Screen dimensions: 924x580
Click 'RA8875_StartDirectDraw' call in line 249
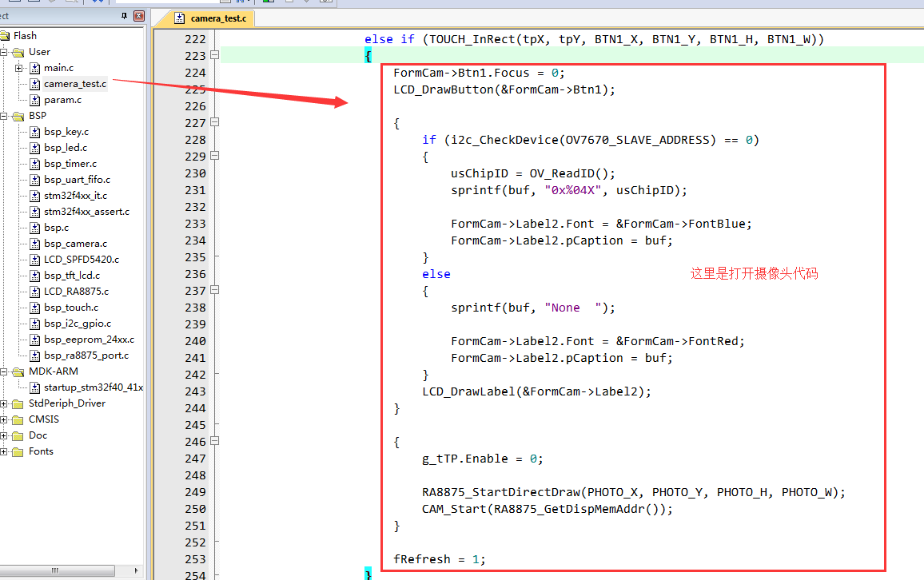point(501,492)
